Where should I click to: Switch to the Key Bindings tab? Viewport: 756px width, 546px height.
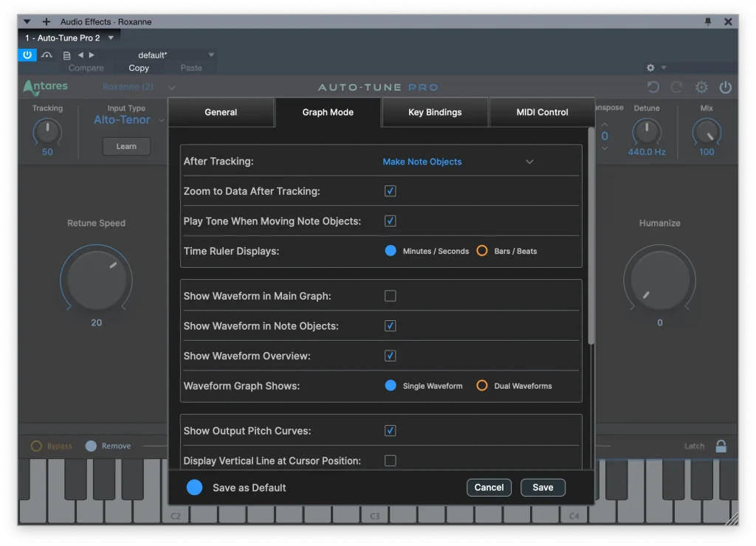tap(435, 111)
